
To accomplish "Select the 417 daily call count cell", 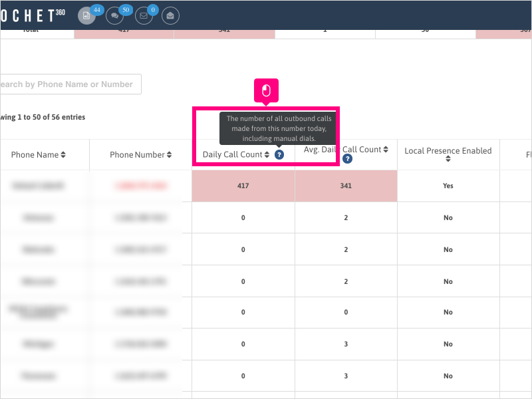I will pyautogui.click(x=243, y=186).
